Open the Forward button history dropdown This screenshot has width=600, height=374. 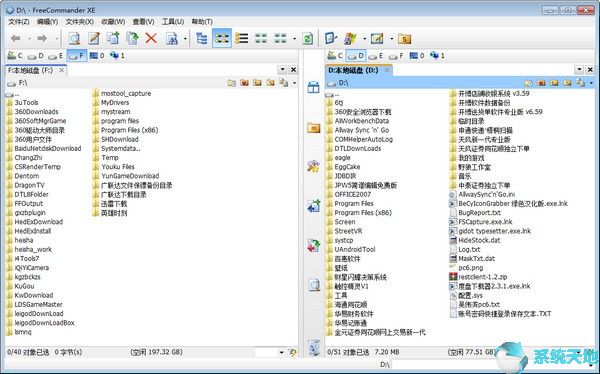tap(56, 39)
